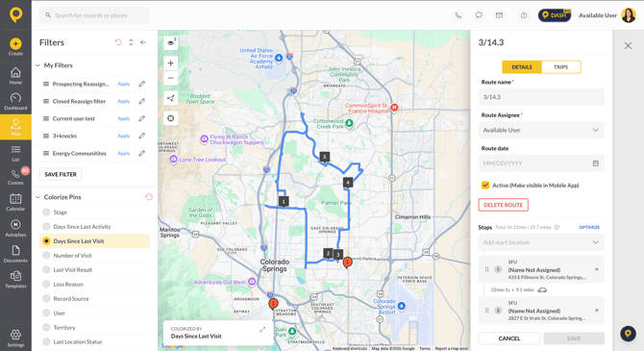Click the map clear X circle tool
Viewport: 644px width, 351px height.
tap(170, 118)
